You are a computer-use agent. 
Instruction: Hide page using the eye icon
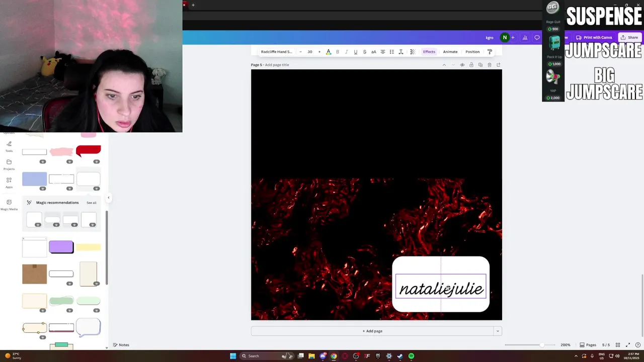click(462, 65)
